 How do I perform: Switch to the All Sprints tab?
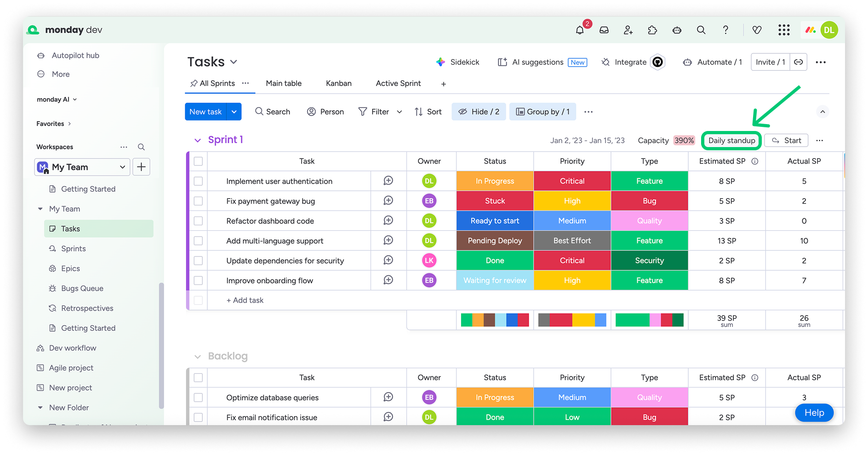pyautogui.click(x=217, y=83)
